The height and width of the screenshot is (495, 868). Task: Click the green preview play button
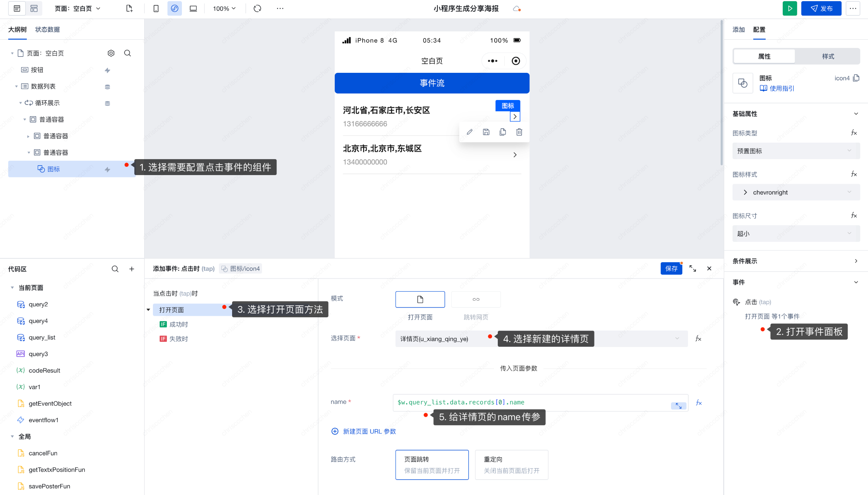[790, 8]
